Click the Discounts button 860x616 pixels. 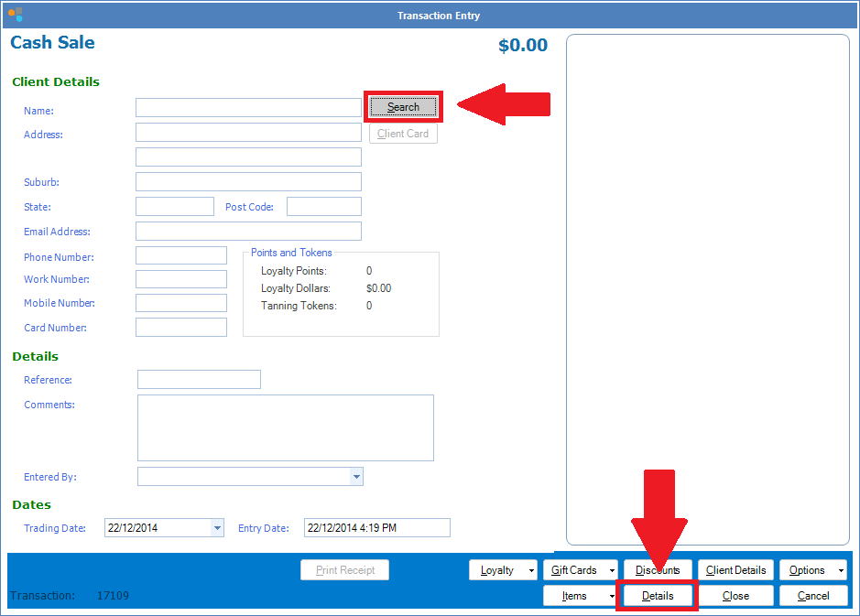pos(657,570)
